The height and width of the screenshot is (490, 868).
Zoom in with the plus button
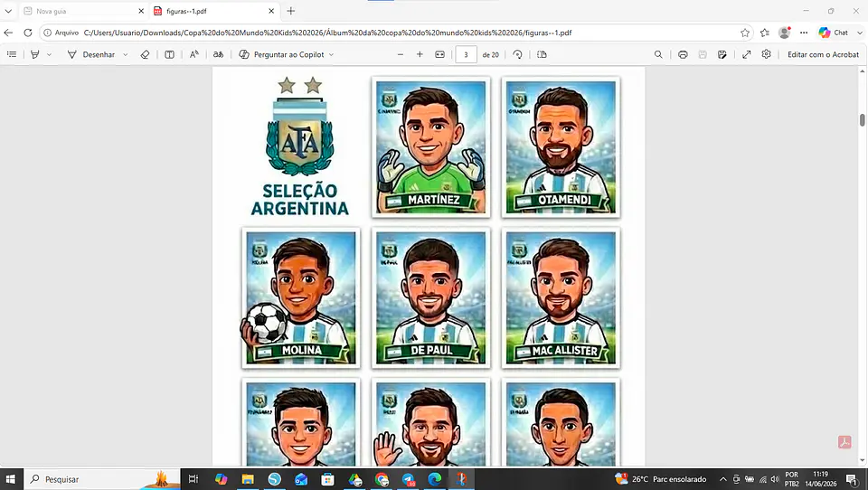click(x=420, y=54)
